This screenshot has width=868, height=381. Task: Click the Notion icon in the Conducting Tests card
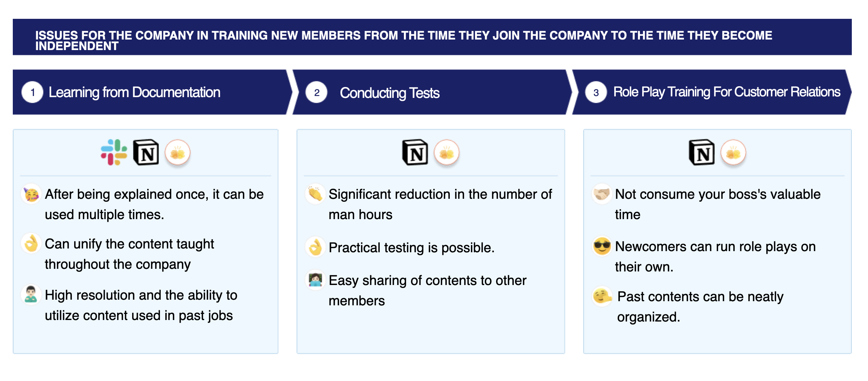(x=415, y=152)
